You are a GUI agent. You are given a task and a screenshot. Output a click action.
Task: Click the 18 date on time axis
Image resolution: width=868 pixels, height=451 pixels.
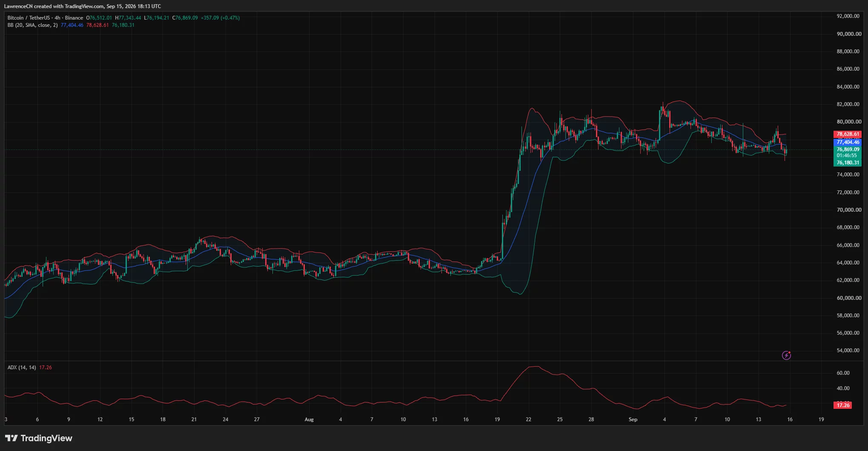(x=163, y=419)
